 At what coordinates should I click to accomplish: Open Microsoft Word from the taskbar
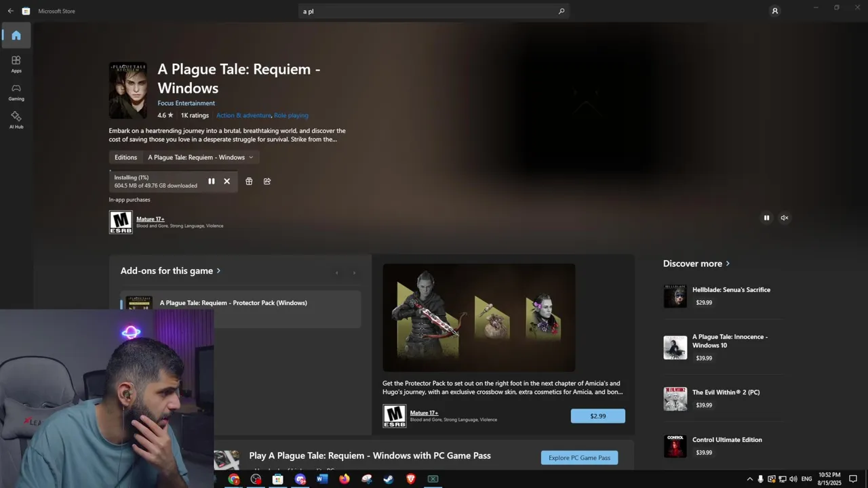click(322, 479)
